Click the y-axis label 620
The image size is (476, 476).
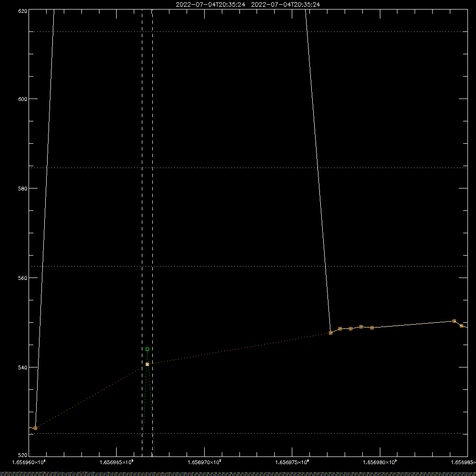[x=23, y=11]
